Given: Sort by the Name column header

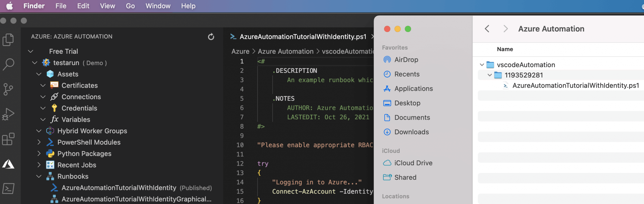Looking at the screenshot, I should (x=505, y=49).
